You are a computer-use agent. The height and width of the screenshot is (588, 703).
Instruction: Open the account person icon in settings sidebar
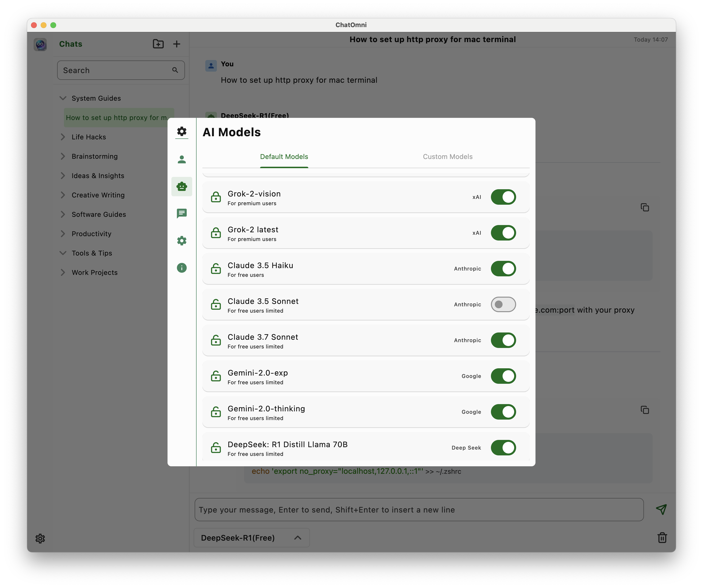point(182,159)
